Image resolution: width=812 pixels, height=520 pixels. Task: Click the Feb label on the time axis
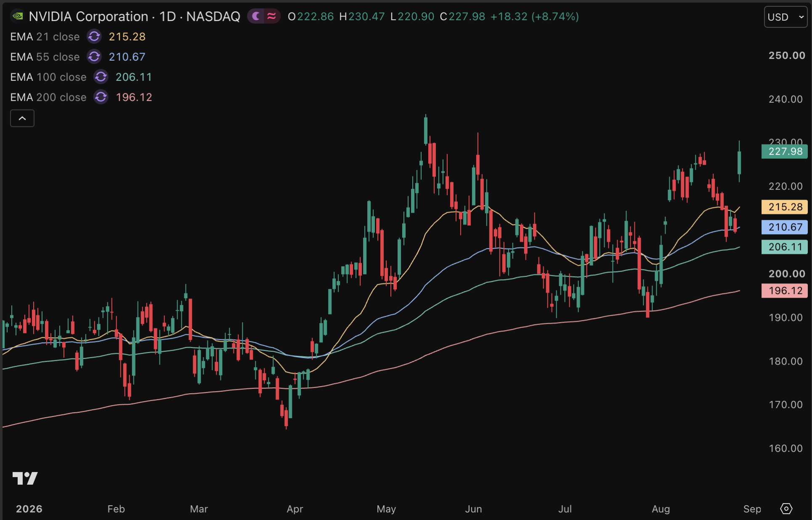(x=116, y=509)
